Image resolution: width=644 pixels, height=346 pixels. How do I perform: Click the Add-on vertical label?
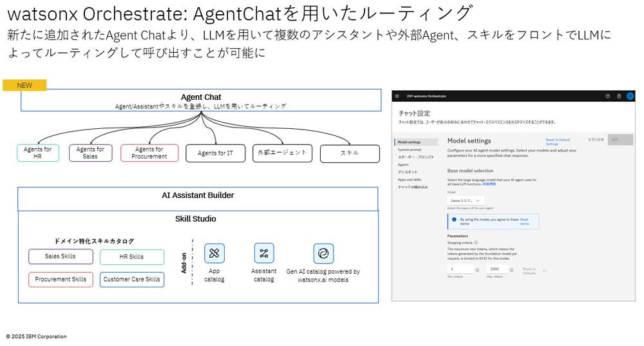(184, 263)
